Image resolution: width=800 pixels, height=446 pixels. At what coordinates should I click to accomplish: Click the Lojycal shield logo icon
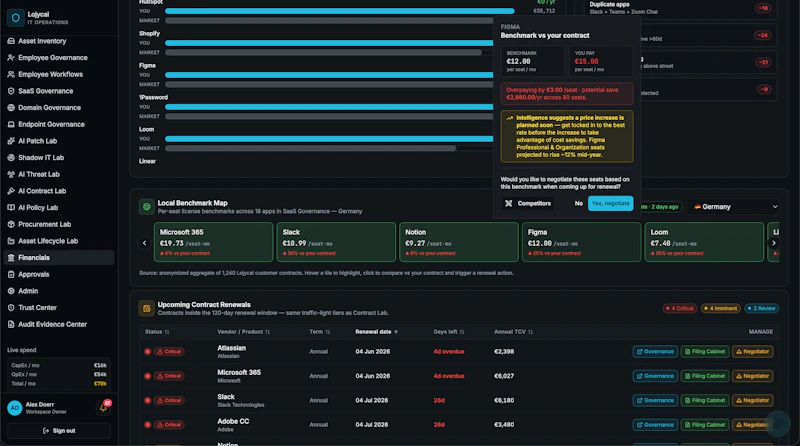(15, 18)
